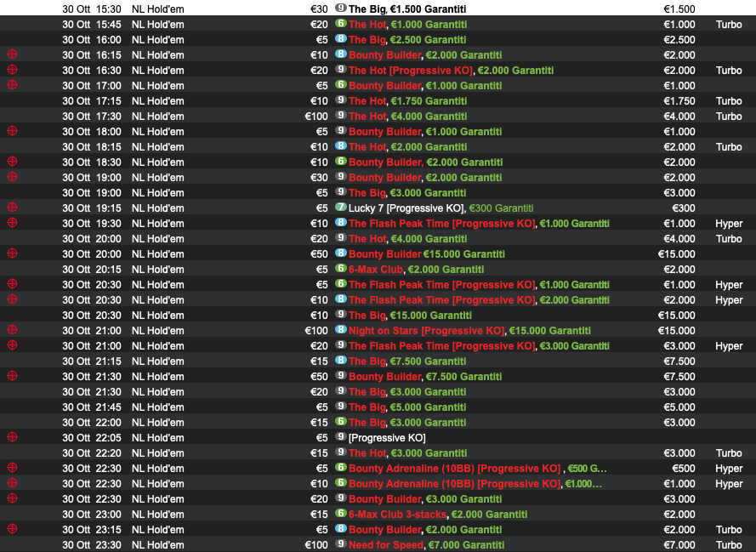756x552 pixels.
Task: Click the Hyper label on the 19:30 row
Action: 729,224
